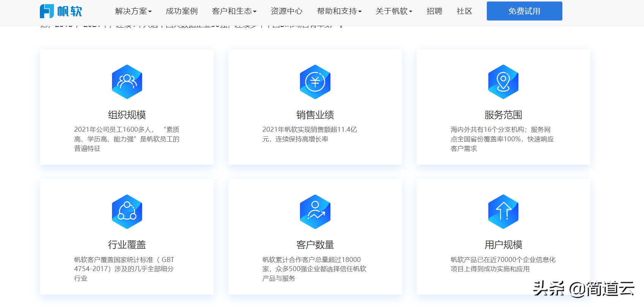
Task: Click the 销售业绩 card title
Action: [x=315, y=115]
